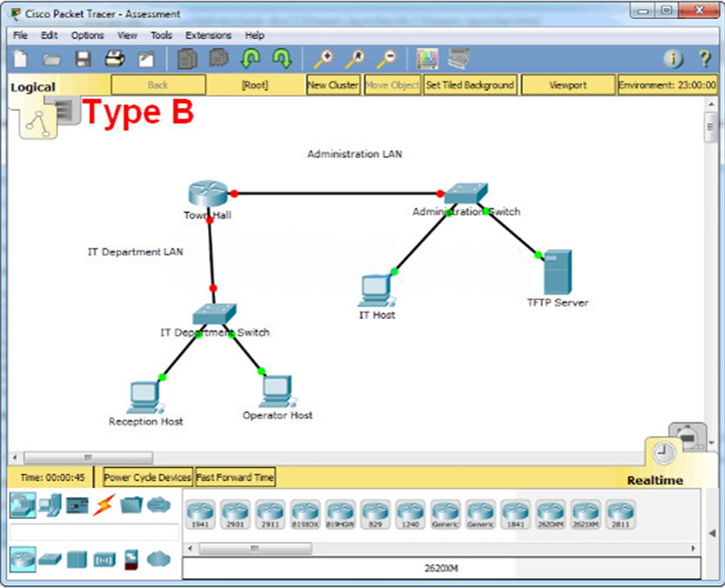Open the Tools menu
The height and width of the screenshot is (588, 725).
pos(161,35)
